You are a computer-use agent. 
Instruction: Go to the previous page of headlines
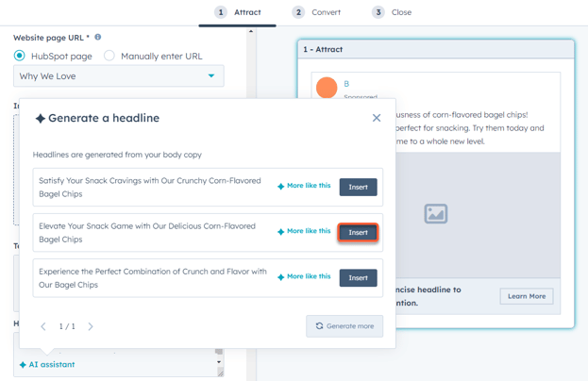click(43, 326)
